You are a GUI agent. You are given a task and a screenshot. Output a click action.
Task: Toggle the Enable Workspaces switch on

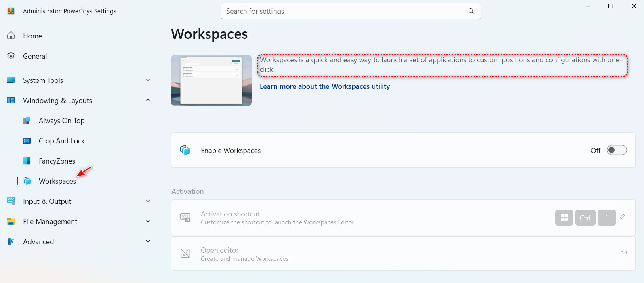coord(617,150)
